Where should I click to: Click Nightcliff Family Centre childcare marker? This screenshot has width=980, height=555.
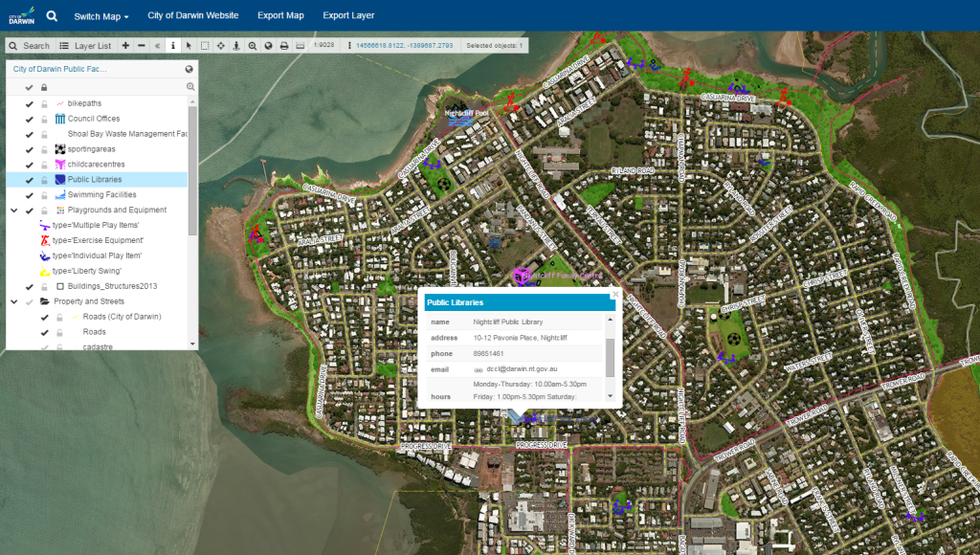point(521,276)
